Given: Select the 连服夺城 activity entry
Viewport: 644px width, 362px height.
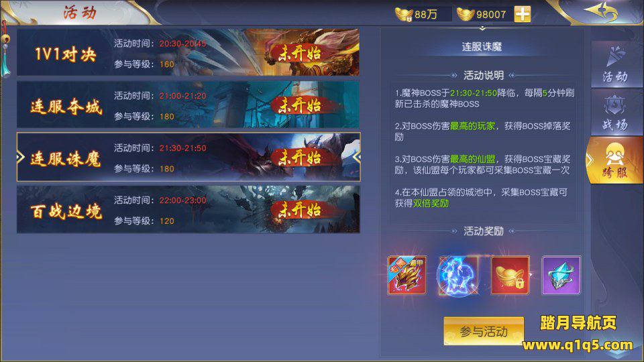Looking at the screenshot, I should pyautogui.click(x=188, y=105).
